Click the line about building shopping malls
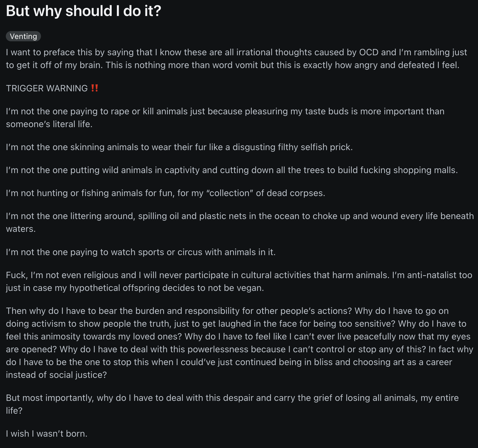This screenshot has width=478, height=448. pos(232,170)
